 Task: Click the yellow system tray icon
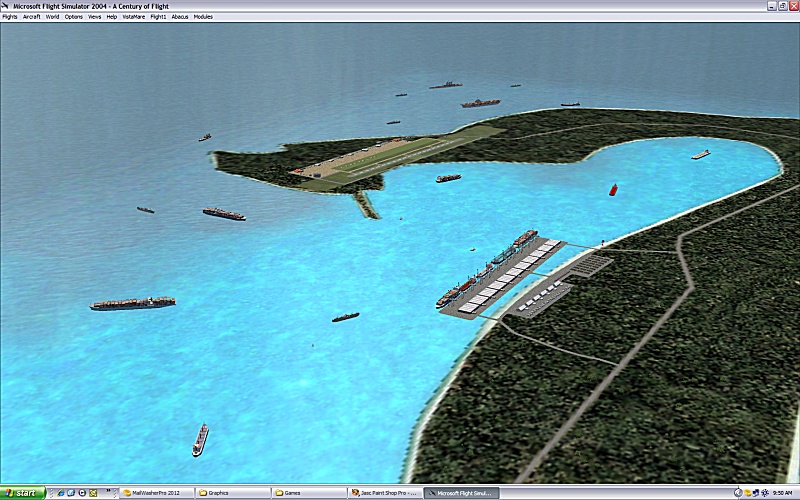tap(747, 493)
